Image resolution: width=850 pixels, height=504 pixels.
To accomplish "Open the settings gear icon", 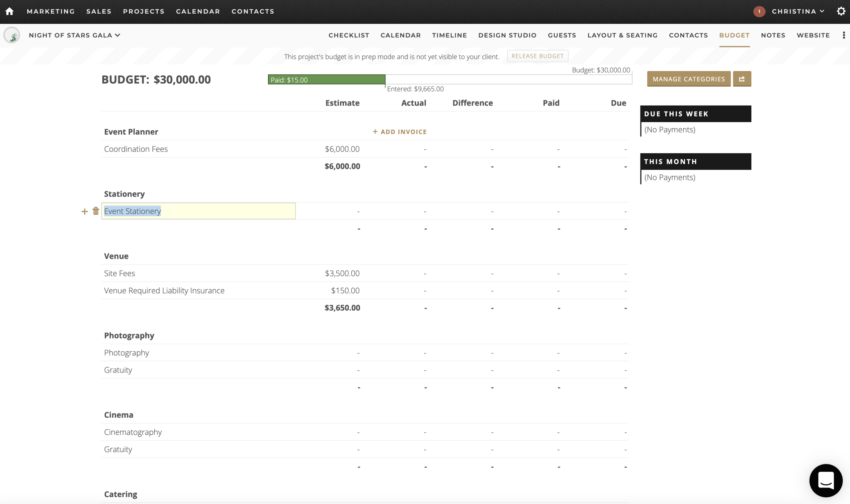I will [841, 11].
